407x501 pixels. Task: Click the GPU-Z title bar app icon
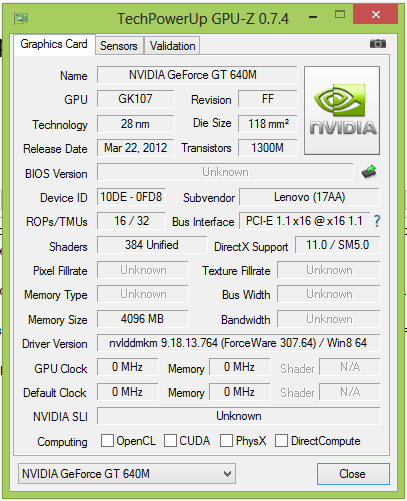20,18
